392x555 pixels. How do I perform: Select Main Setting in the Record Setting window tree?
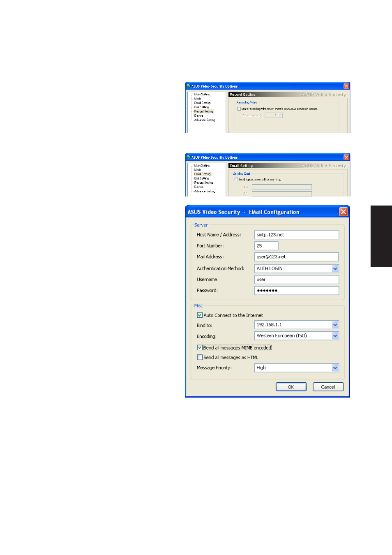coord(202,95)
